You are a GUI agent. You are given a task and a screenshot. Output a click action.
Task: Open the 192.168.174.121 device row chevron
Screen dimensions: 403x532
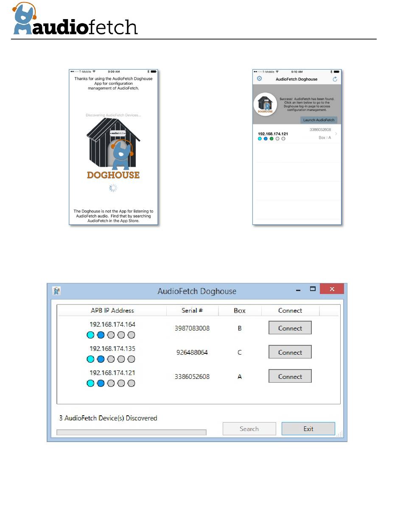pyautogui.click(x=336, y=134)
